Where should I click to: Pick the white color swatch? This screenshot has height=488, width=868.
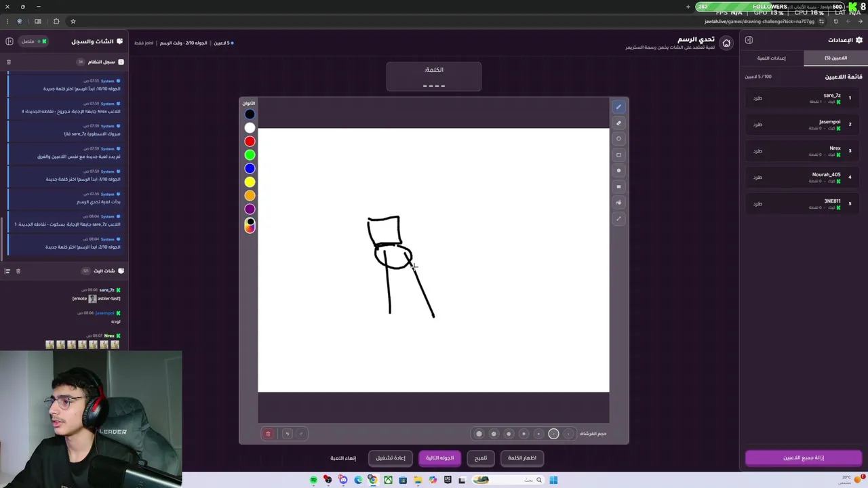coord(250,128)
